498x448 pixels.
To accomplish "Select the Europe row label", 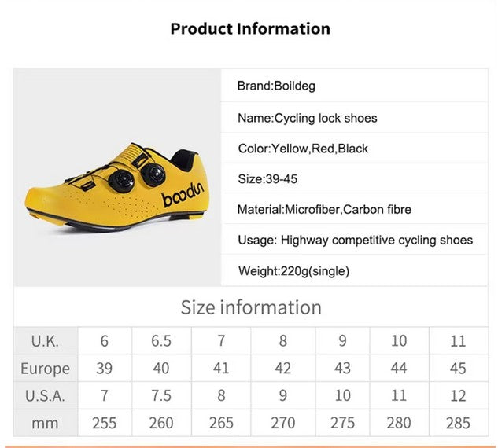I will pos(45,369).
